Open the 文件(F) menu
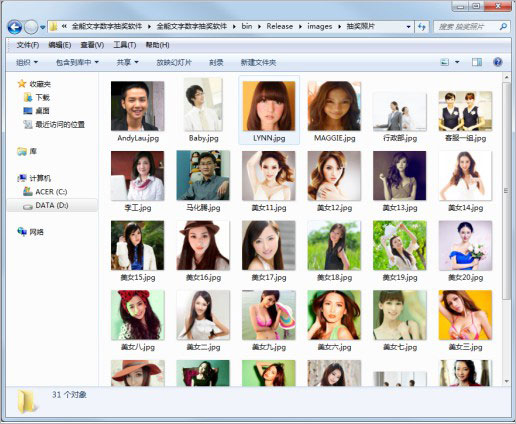 tap(28, 45)
